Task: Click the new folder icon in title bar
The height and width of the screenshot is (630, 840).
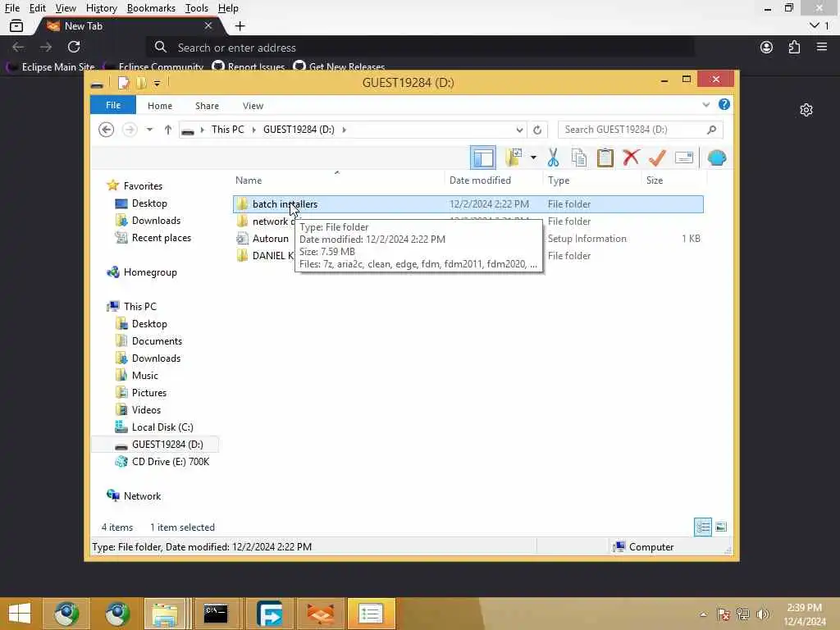Action: 141,83
